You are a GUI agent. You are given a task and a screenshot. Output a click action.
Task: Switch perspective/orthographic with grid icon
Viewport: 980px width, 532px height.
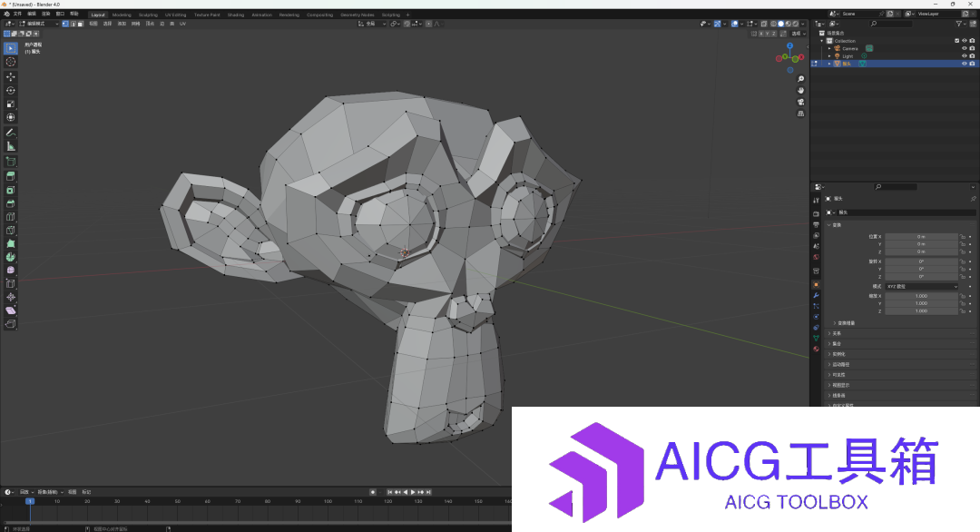[x=800, y=113]
